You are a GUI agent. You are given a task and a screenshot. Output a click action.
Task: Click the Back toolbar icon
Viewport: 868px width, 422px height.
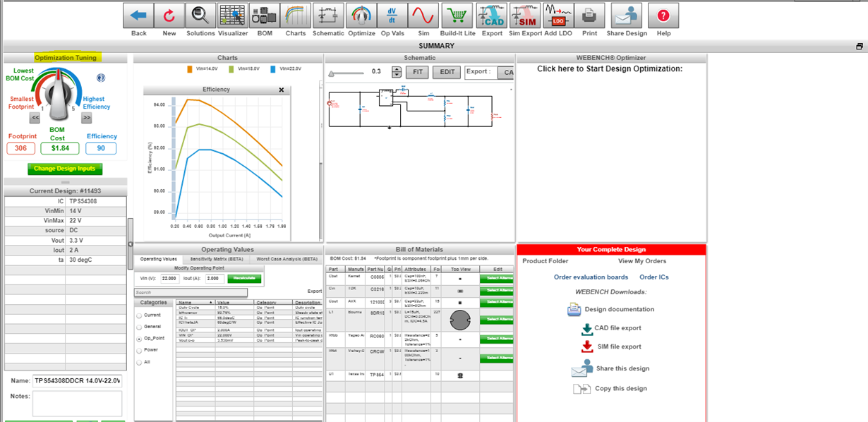(x=139, y=16)
